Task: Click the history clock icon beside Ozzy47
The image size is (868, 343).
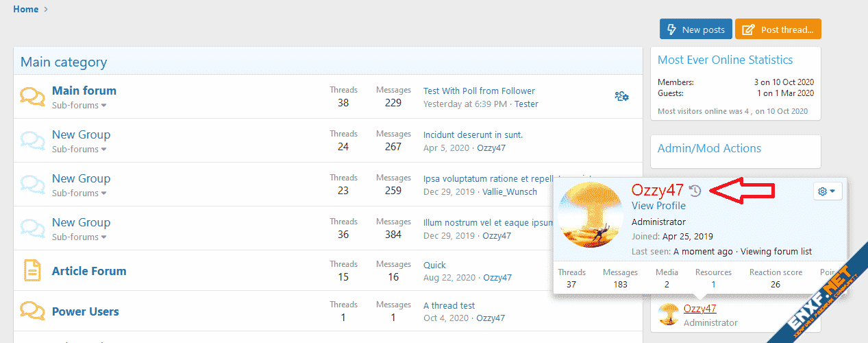Action: [x=695, y=191]
